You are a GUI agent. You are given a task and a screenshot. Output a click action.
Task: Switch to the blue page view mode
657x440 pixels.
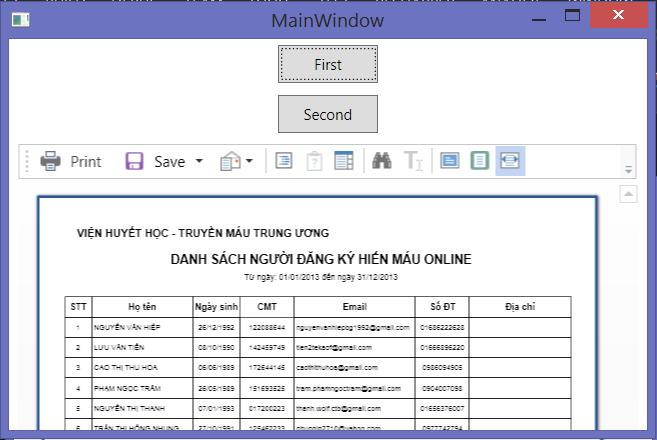(450, 161)
